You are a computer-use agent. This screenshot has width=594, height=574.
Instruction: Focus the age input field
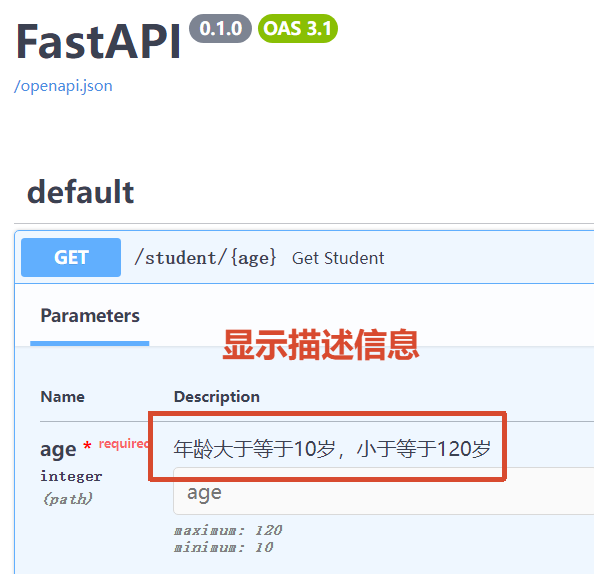[x=383, y=491]
